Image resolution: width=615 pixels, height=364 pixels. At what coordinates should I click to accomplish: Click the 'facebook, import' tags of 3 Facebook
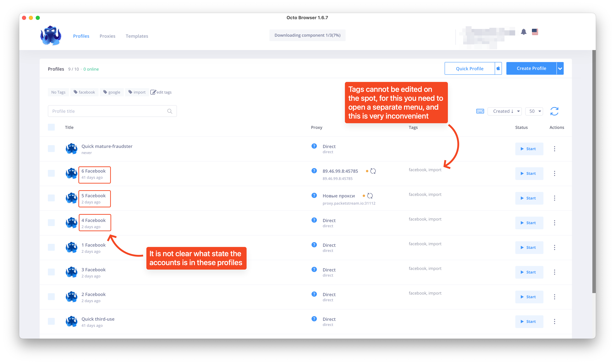click(425, 269)
